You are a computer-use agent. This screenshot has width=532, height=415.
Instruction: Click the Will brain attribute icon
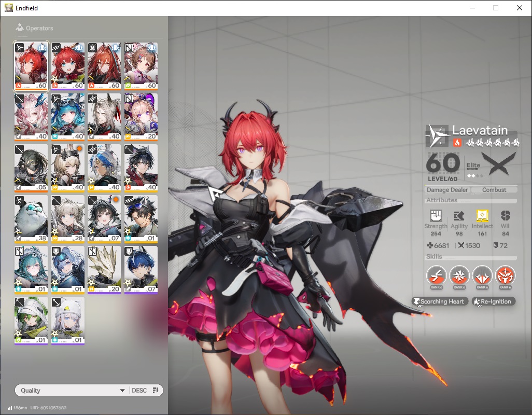(x=506, y=215)
